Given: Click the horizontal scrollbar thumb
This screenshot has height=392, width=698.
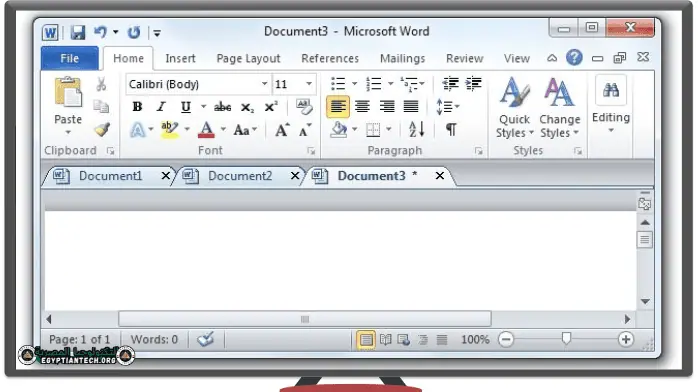Looking at the screenshot, I should click(x=305, y=319).
